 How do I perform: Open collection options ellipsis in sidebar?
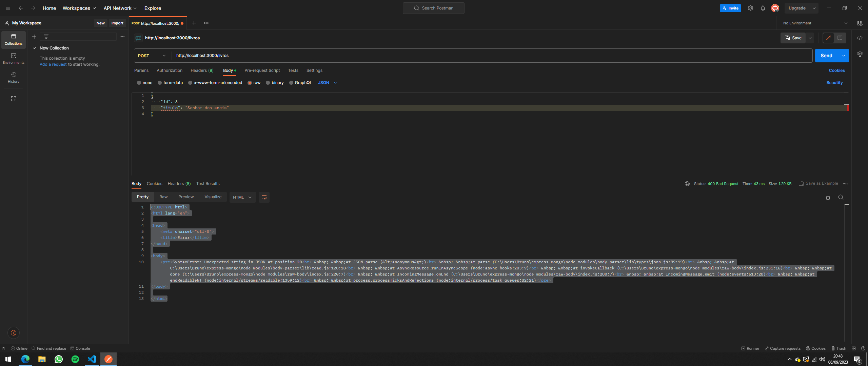(x=122, y=37)
